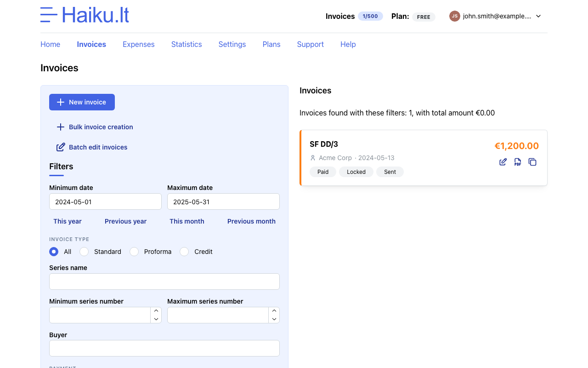Select the All invoice type radio
This screenshot has width=588, height=368.
[x=54, y=252]
